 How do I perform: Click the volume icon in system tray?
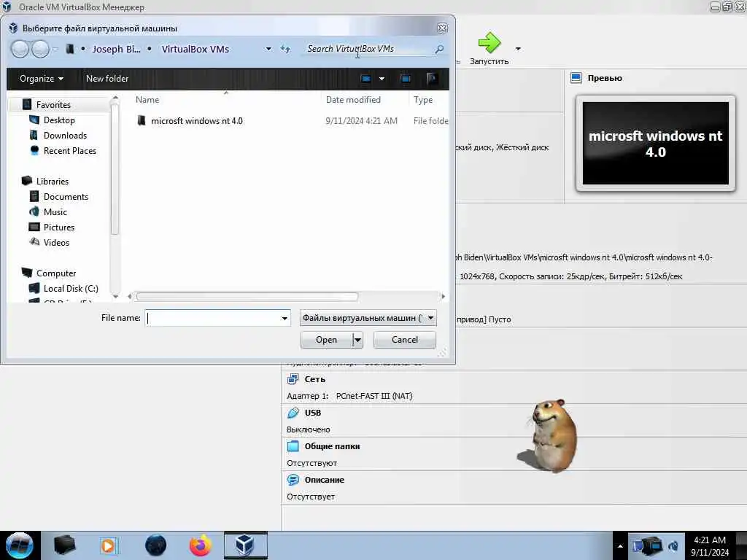673,545
